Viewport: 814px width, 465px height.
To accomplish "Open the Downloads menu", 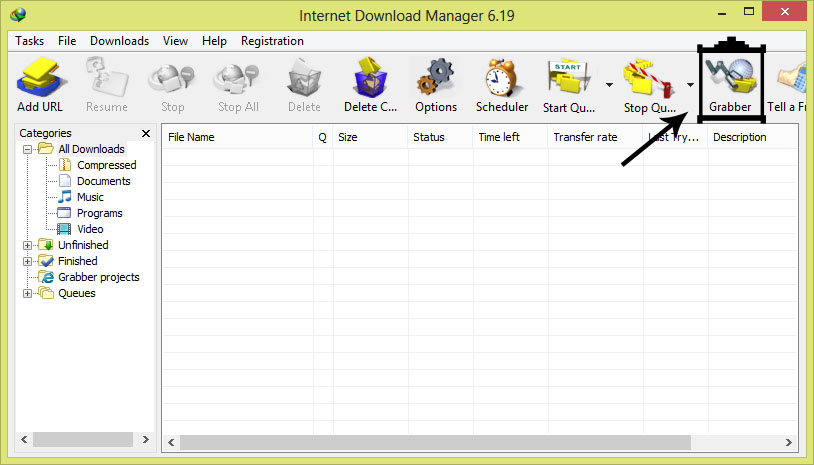I will (x=119, y=41).
